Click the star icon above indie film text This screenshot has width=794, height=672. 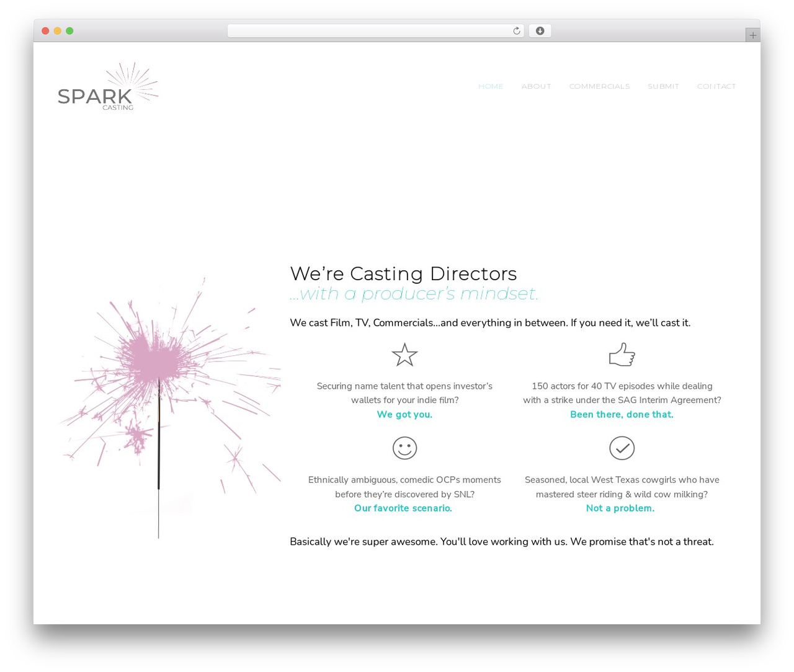pyautogui.click(x=404, y=355)
